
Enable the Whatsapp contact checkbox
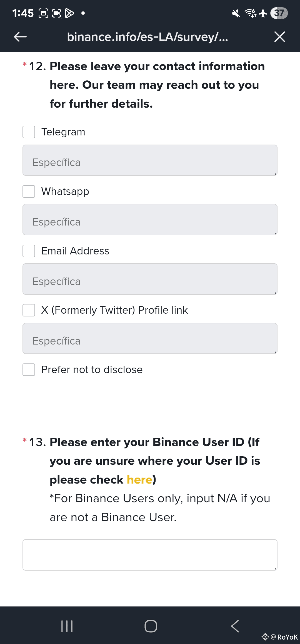[x=29, y=191]
